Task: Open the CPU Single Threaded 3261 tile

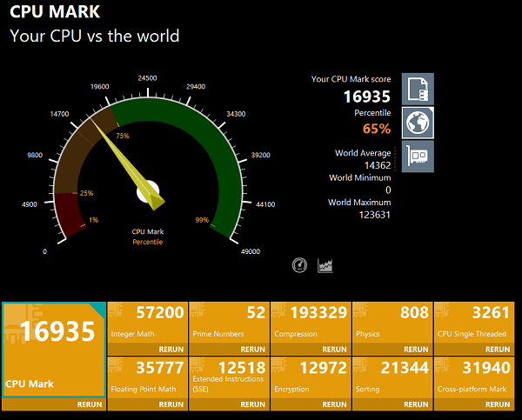Action: 474,323
